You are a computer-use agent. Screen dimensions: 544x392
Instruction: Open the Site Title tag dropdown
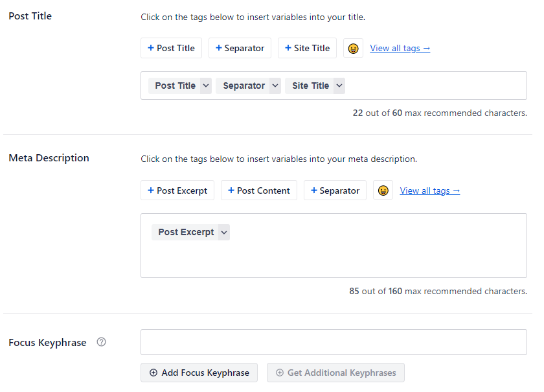click(339, 85)
